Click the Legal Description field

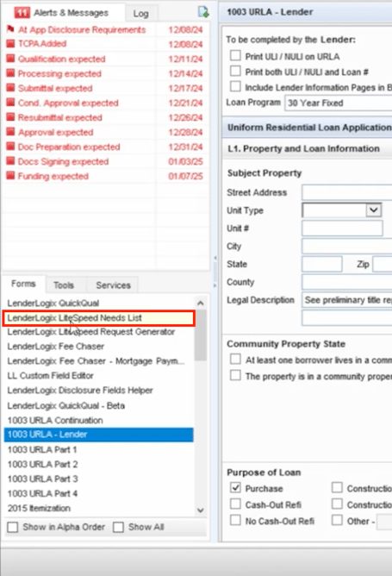click(x=347, y=300)
